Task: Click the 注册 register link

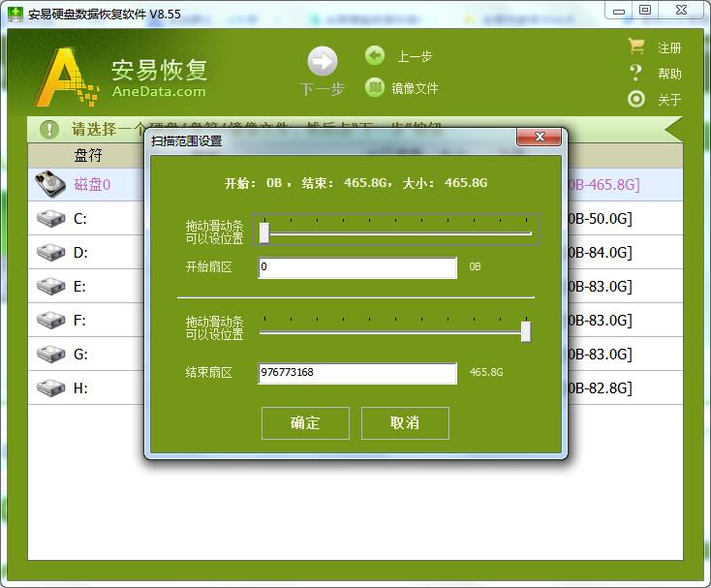Action: 669,47
